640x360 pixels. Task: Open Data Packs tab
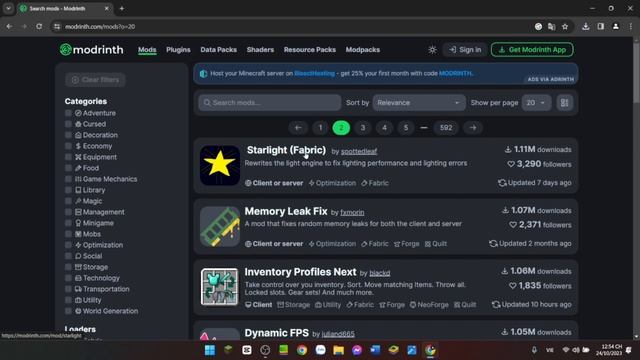[x=218, y=50]
